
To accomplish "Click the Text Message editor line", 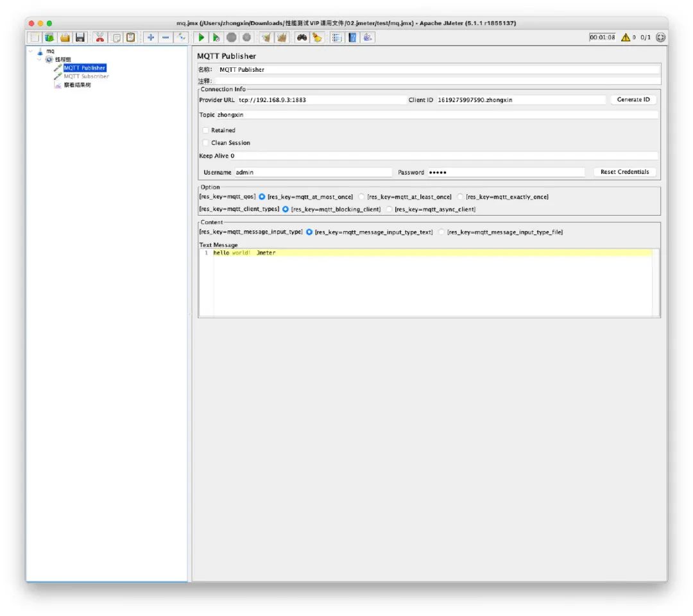I will [x=432, y=253].
